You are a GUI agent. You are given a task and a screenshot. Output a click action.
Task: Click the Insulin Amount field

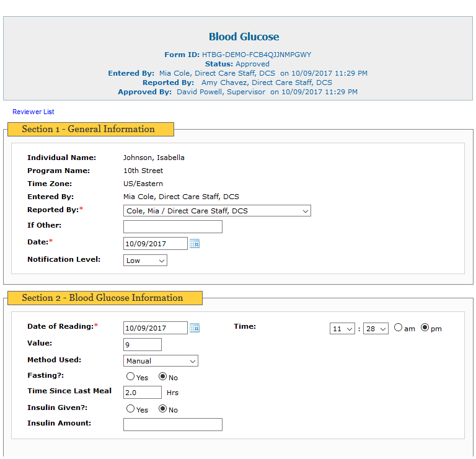tap(173, 425)
